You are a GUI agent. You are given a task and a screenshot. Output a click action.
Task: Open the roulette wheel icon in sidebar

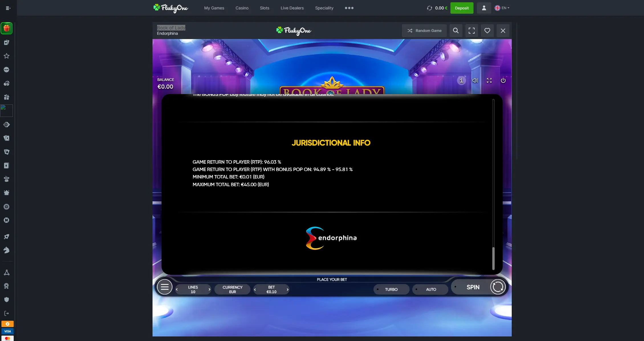[7, 207]
